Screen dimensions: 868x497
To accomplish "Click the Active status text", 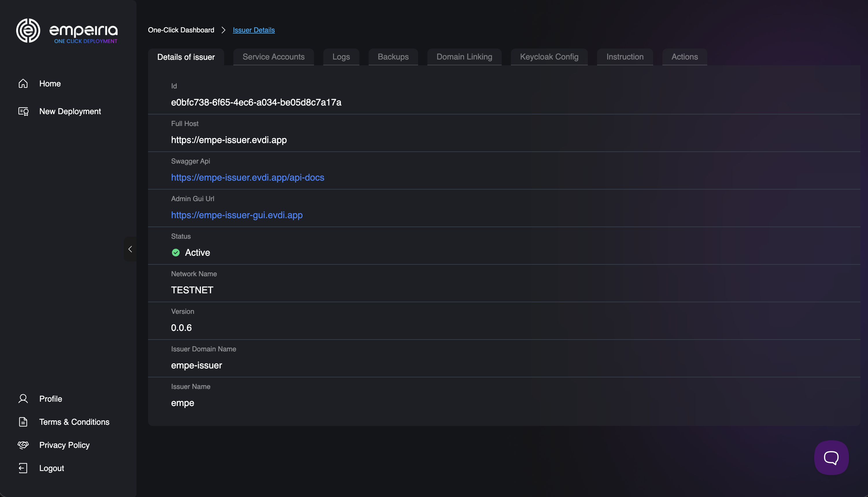I will (197, 253).
